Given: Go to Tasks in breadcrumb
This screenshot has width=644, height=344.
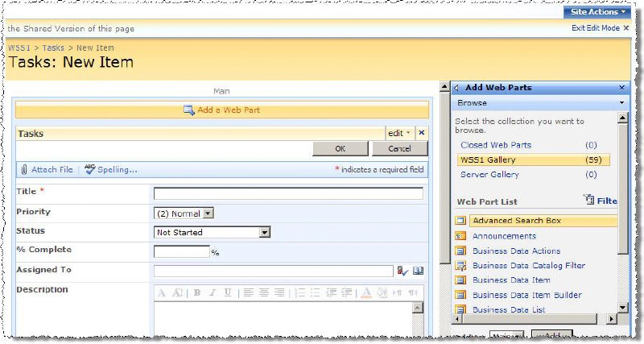Looking at the screenshot, I should click(x=53, y=48).
